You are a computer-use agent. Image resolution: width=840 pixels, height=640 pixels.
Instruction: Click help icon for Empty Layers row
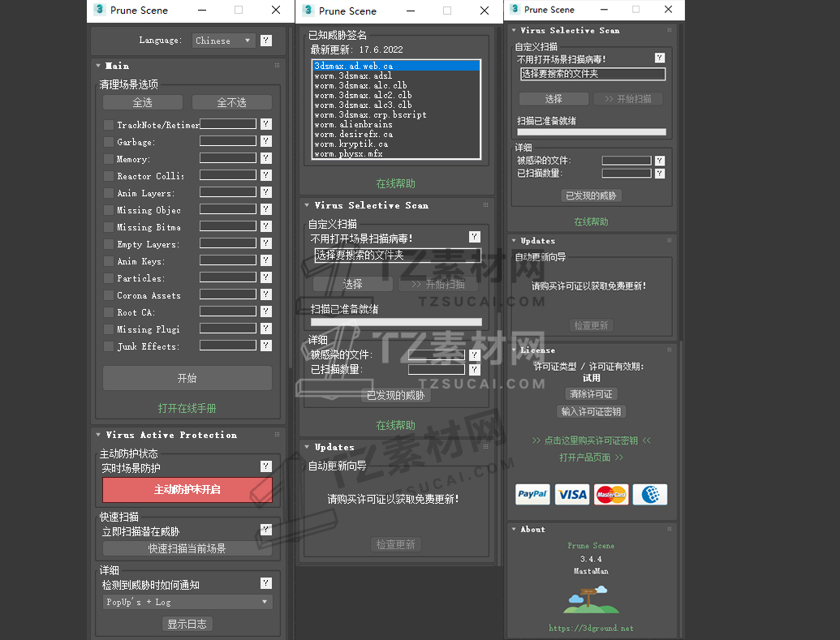coord(265,243)
